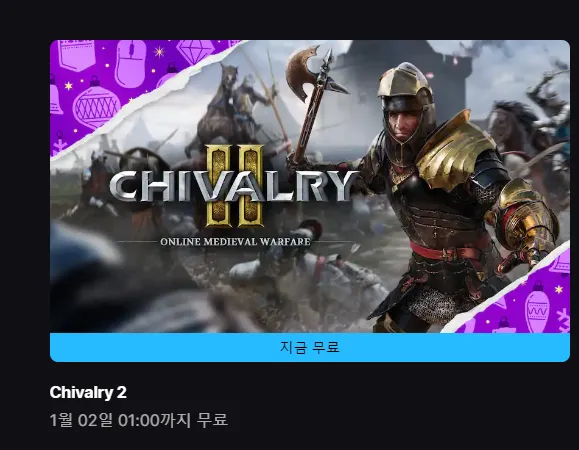
Task: Click the knight's golden shoulder pauldron
Action: [456, 150]
